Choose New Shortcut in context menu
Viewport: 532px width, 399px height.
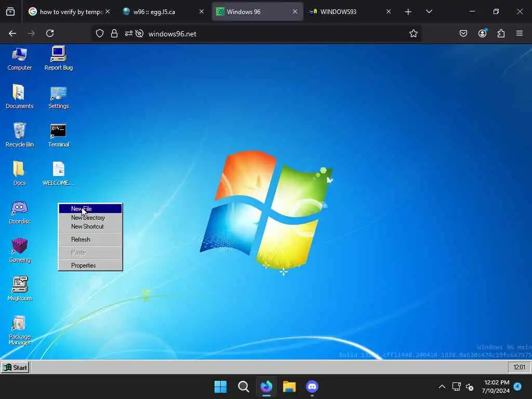pyautogui.click(x=90, y=227)
